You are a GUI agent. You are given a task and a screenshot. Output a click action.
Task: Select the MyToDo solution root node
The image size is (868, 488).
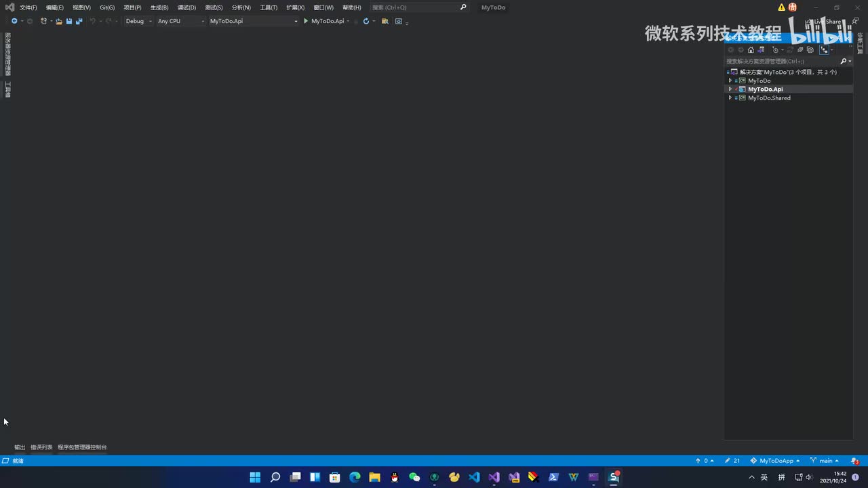[x=789, y=72]
